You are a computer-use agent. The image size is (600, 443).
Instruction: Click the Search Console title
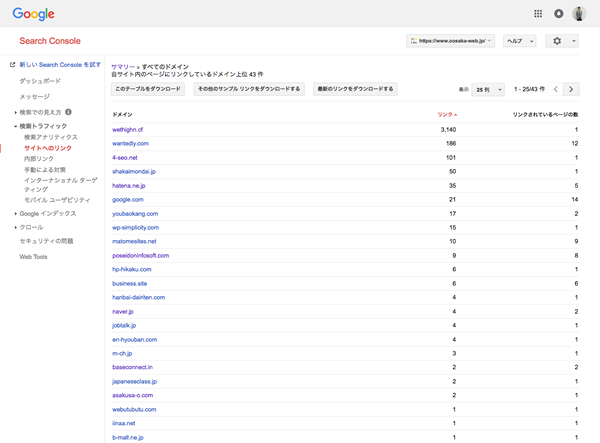pyautogui.click(x=50, y=41)
